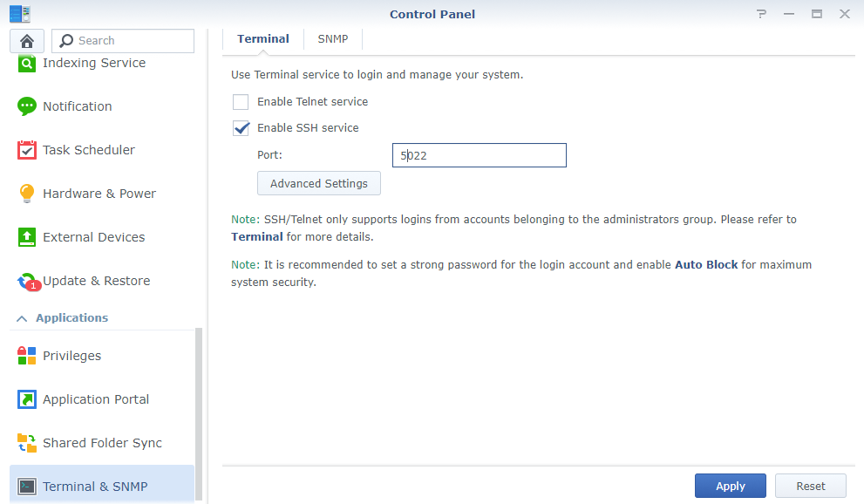The height and width of the screenshot is (504, 864).
Task: Click the Update & Restore icon
Action: [x=29, y=282]
